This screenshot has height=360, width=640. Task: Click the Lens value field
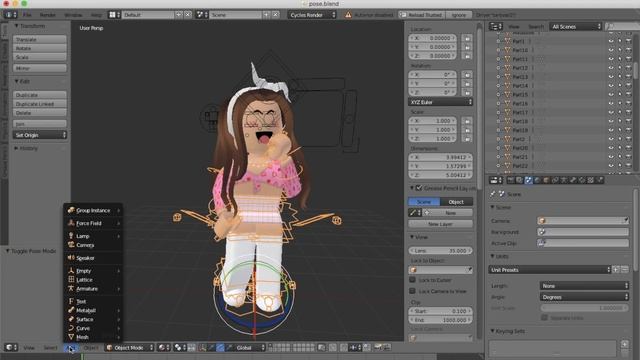point(440,251)
